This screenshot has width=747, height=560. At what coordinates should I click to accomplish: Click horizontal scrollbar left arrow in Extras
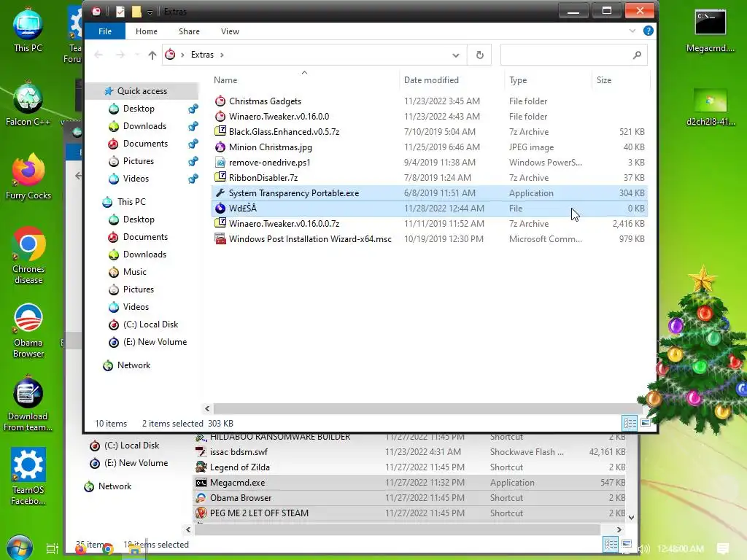tap(207, 408)
